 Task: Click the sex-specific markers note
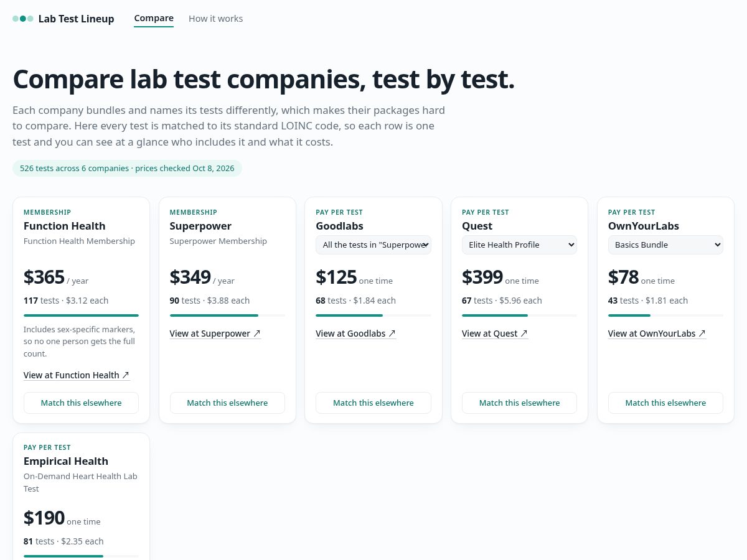coord(80,342)
